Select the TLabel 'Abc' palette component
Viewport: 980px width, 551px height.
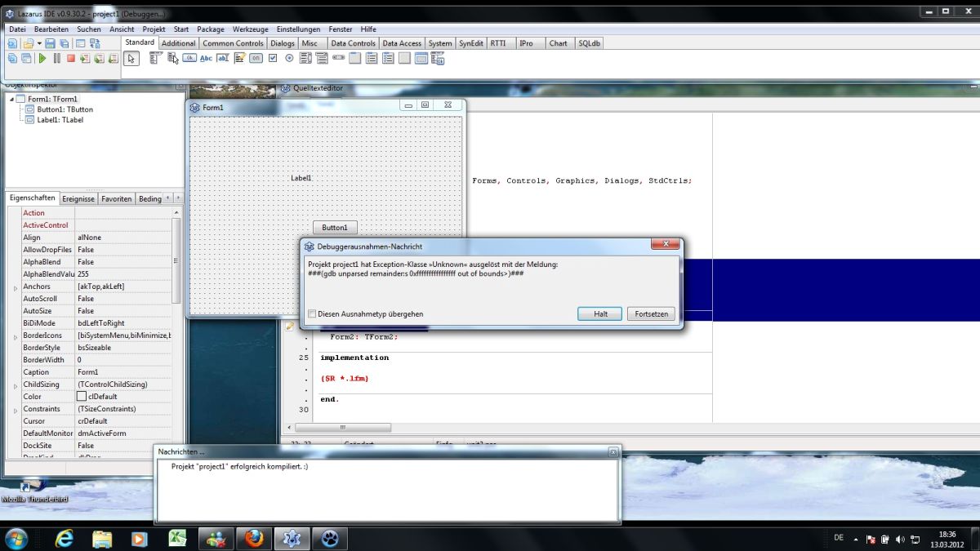[206, 58]
